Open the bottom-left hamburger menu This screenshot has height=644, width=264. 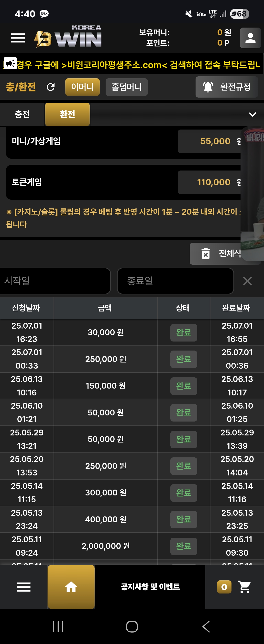[x=23, y=587]
